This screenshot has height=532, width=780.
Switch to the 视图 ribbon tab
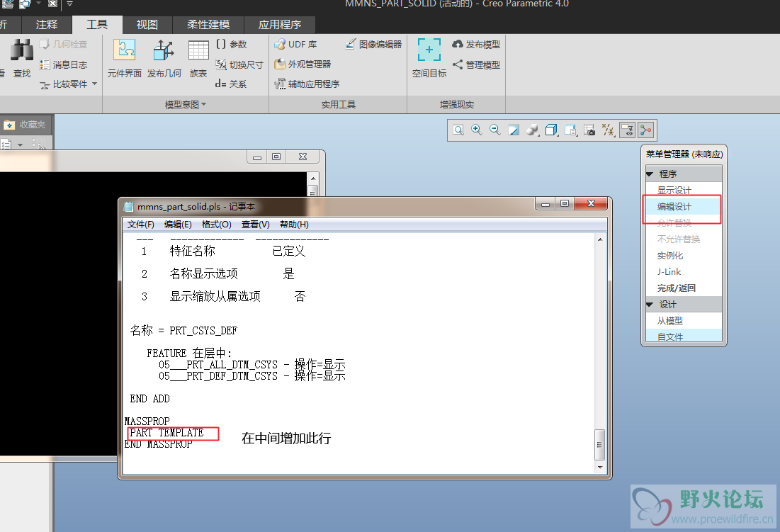click(147, 24)
